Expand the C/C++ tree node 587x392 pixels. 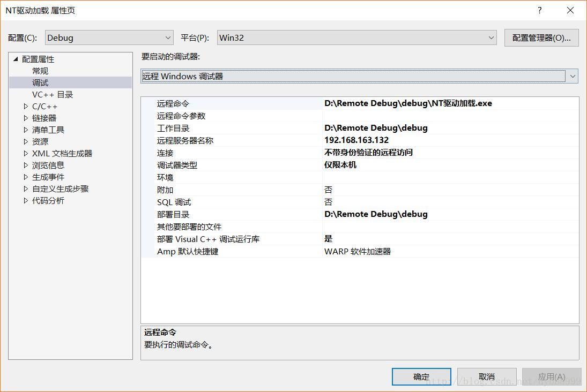25,106
